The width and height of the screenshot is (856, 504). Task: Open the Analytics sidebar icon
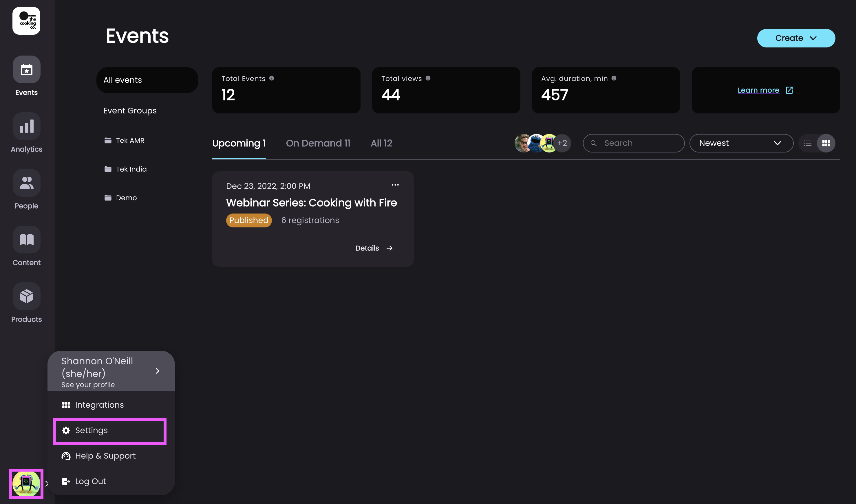27,126
